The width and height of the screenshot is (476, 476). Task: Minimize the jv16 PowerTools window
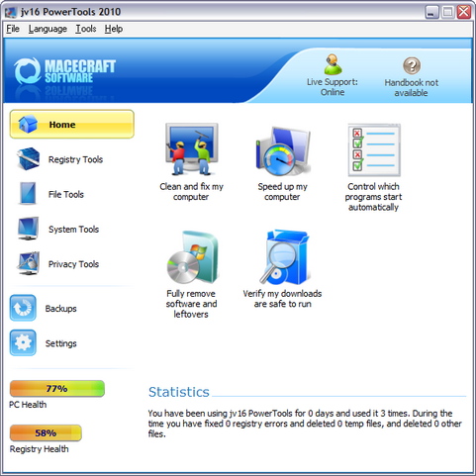[x=431, y=12]
